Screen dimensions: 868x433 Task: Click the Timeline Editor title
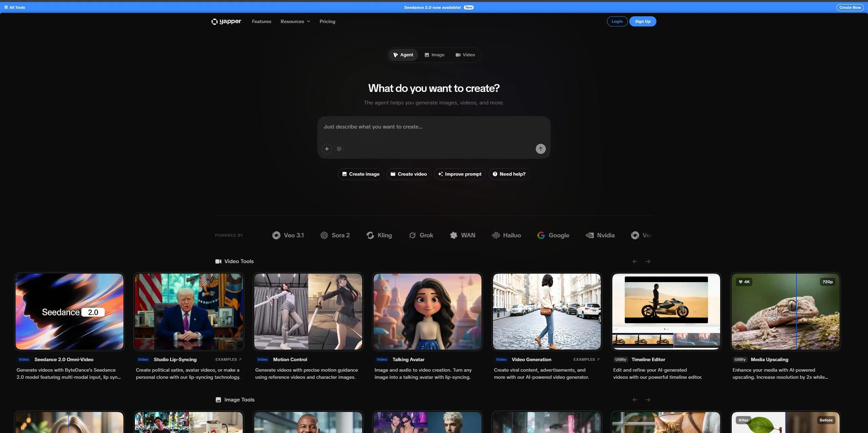[x=648, y=359]
